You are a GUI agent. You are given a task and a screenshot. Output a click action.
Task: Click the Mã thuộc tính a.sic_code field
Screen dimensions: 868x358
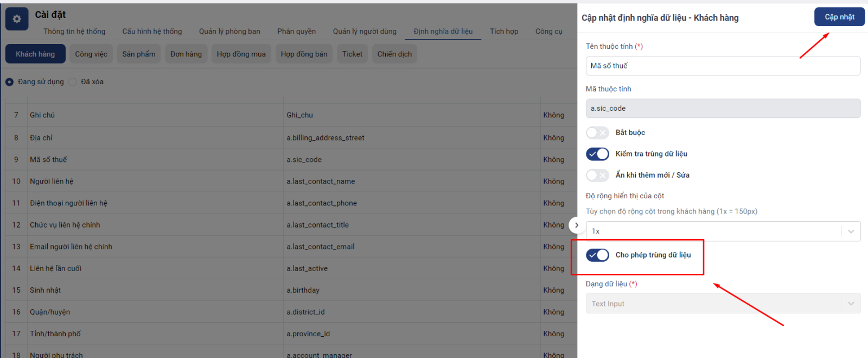click(722, 109)
